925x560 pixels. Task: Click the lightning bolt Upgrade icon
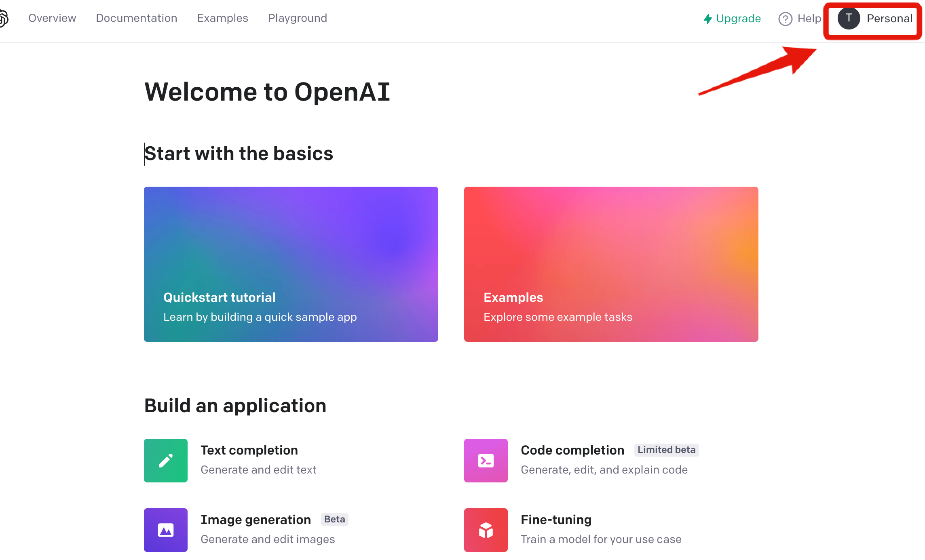coord(707,19)
